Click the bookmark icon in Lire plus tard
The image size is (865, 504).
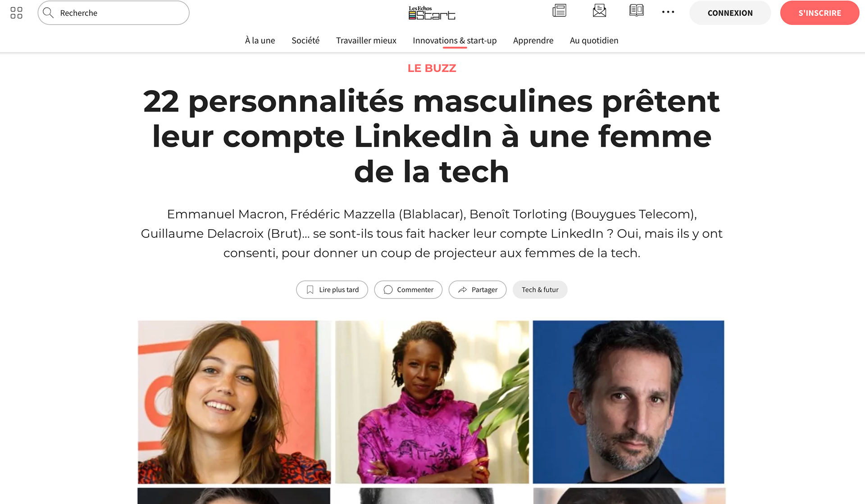point(310,290)
